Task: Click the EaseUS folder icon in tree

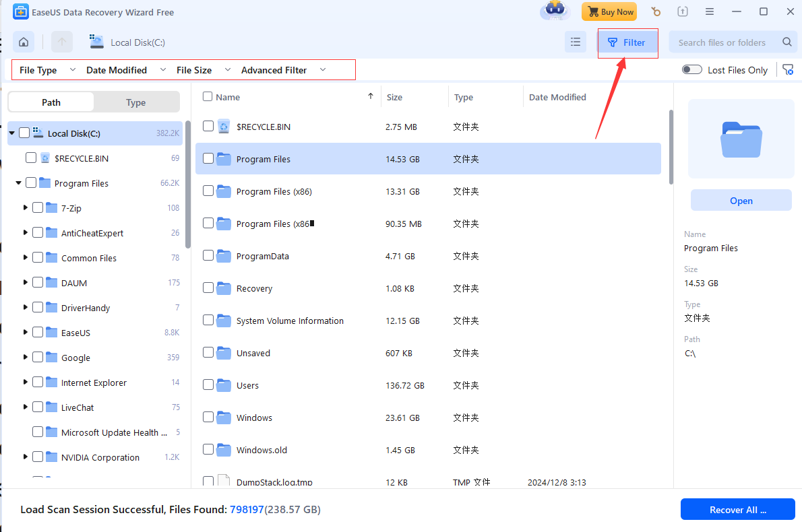Action: coord(52,333)
